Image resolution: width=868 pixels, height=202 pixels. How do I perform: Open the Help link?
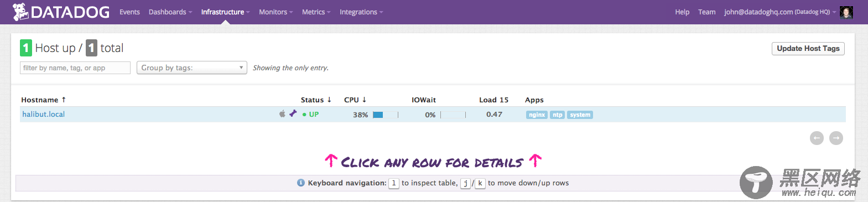(x=682, y=12)
